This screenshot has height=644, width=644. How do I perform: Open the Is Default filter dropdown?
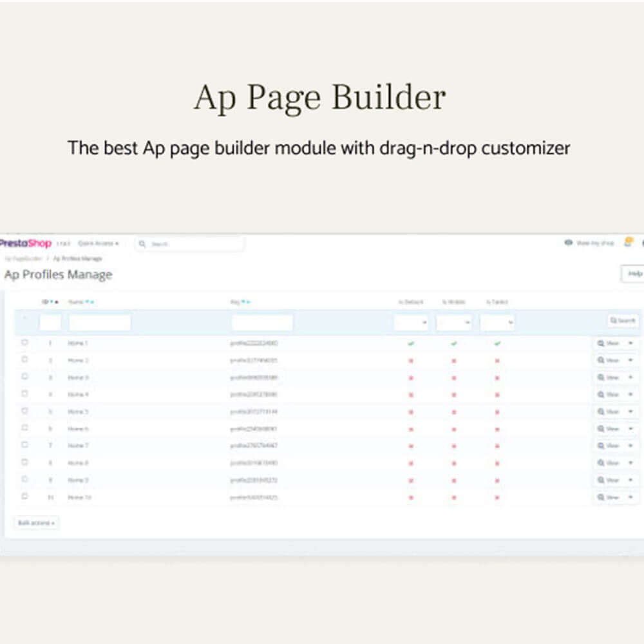point(411,323)
